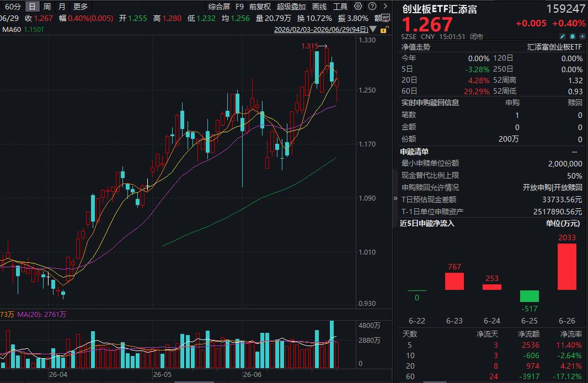Viewport: 588px width, 383px height.
Task: Click 净值走势 section header
Action: point(416,47)
